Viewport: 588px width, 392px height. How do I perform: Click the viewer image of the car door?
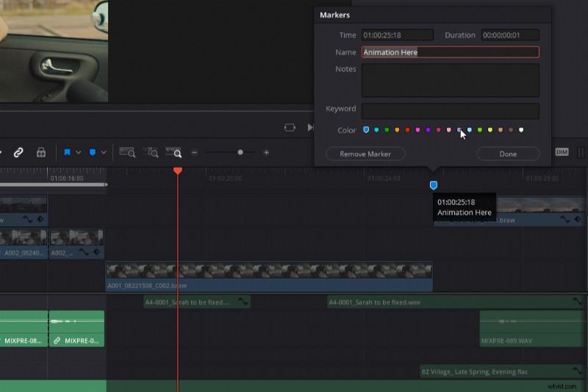click(54, 51)
